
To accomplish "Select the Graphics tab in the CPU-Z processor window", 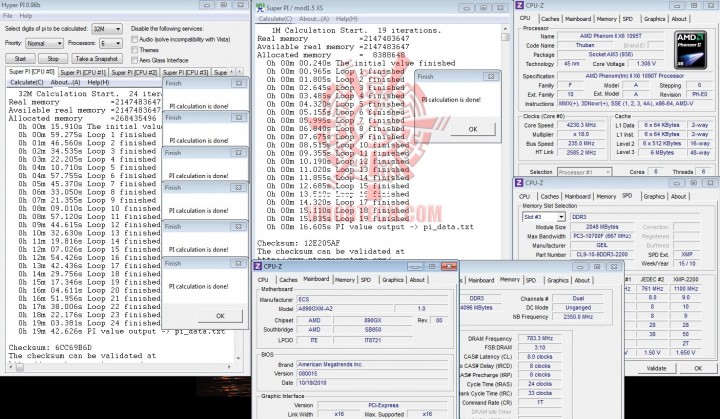I will pyautogui.click(x=654, y=19).
